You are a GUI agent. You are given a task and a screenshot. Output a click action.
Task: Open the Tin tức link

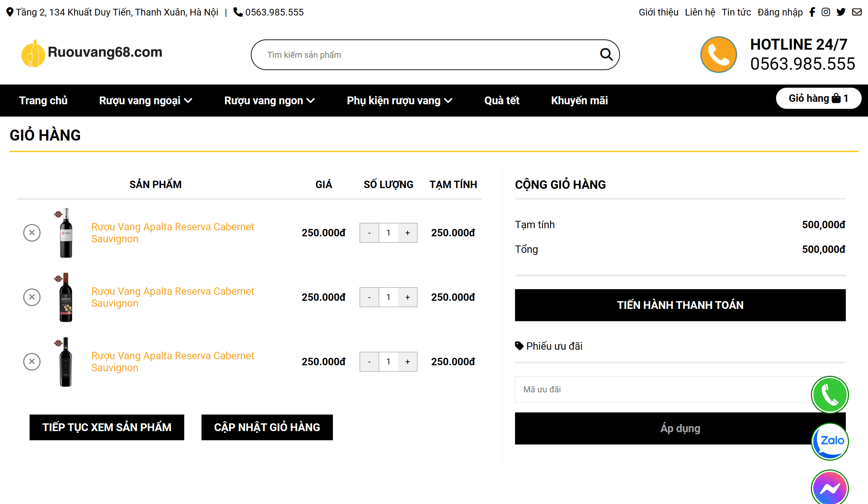coord(736,12)
